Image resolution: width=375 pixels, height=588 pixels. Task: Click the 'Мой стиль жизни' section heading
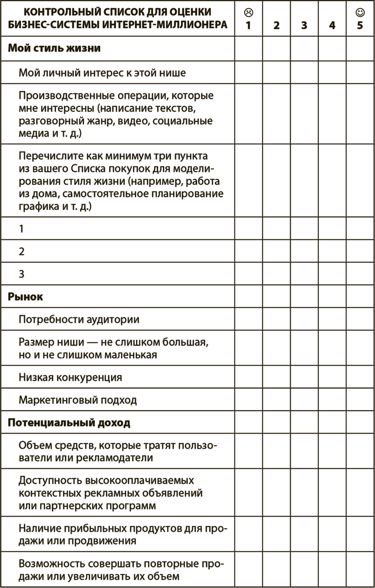point(54,48)
